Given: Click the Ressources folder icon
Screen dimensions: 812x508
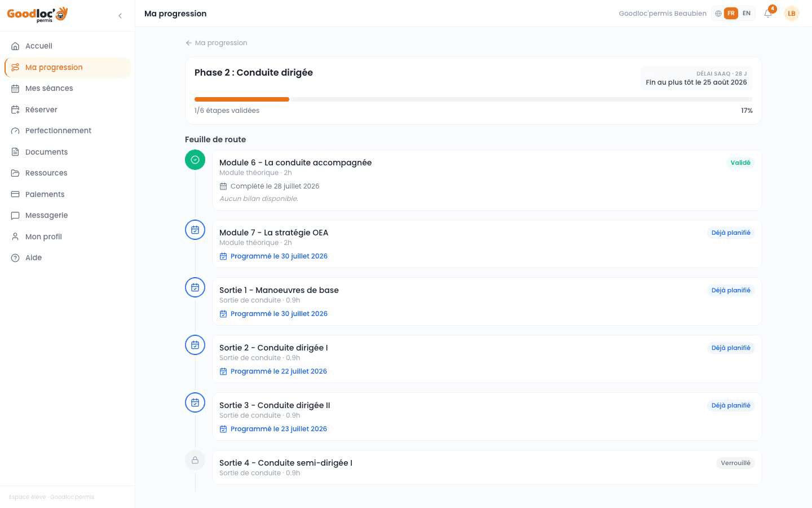Looking at the screenshot, I should [15, 173].
